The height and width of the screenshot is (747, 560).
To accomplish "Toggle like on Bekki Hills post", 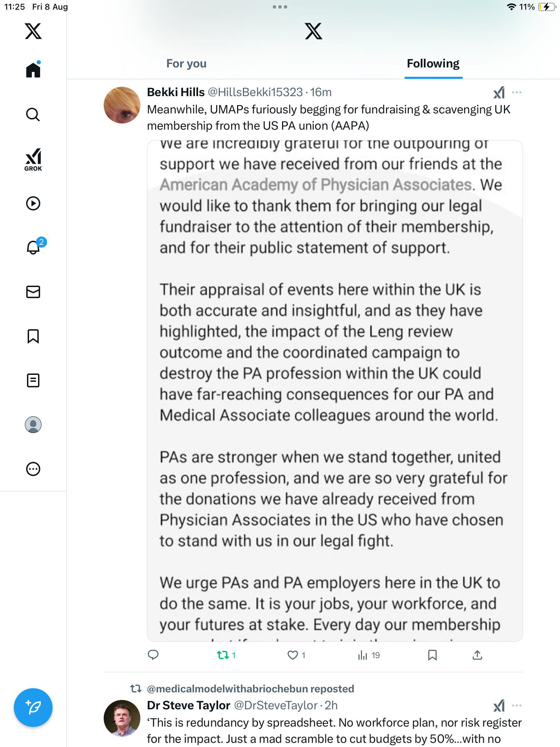I will point(293,655).
